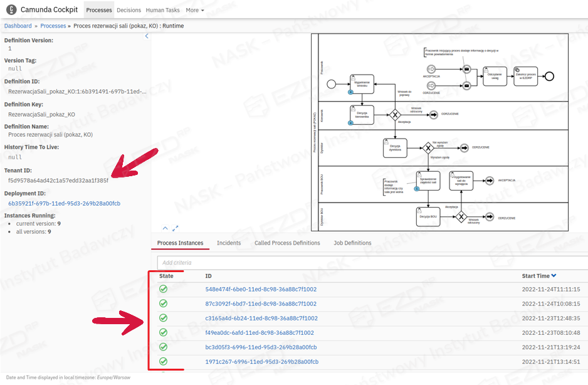Click the green state icon of the first instance

163,289
